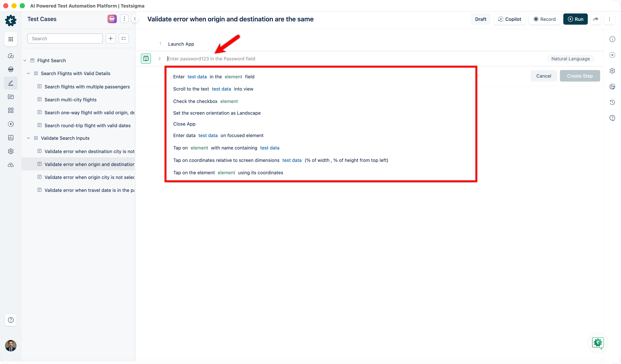Viewport: 621px width, 364px height.
Task: Open revision history icon in right panel
Action: [613, 102]
